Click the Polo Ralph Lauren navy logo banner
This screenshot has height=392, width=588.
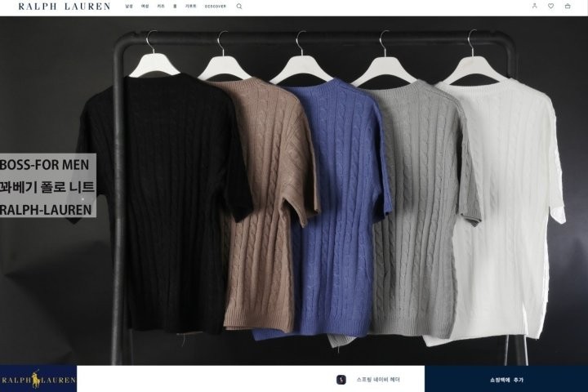pyautogui.click(x=38, y=379)
